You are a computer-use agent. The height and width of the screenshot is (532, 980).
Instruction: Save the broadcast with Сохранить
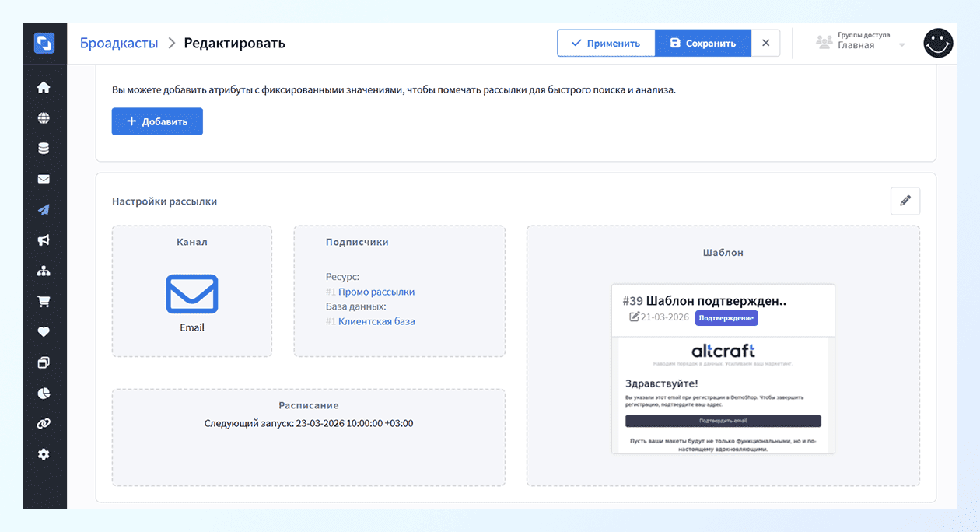(x=702, y=43)
